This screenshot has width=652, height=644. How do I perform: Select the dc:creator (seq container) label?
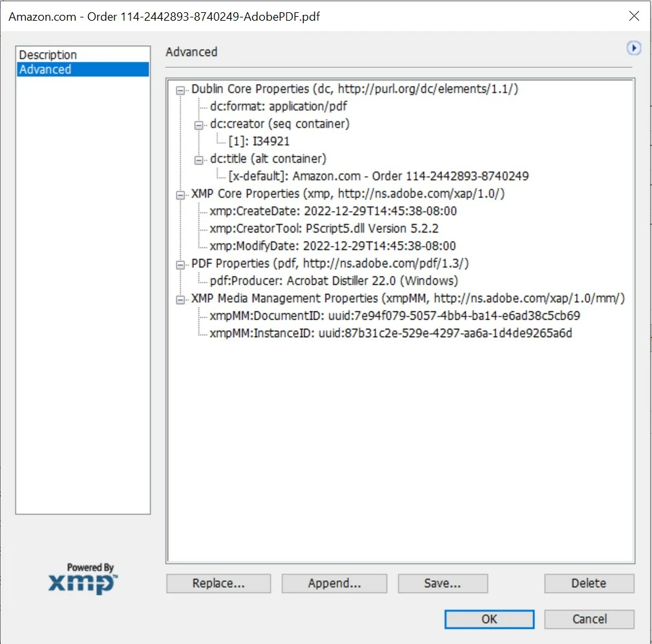point(279,124)
